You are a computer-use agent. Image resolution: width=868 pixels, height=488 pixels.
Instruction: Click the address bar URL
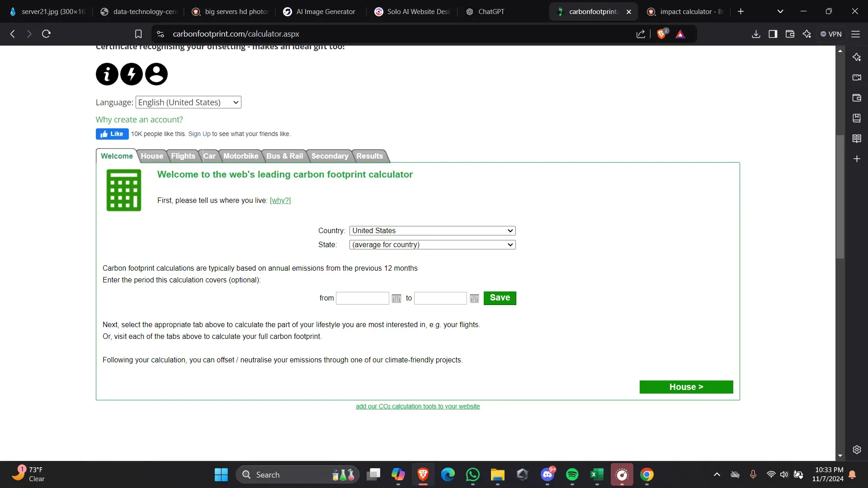pos(236,34)
